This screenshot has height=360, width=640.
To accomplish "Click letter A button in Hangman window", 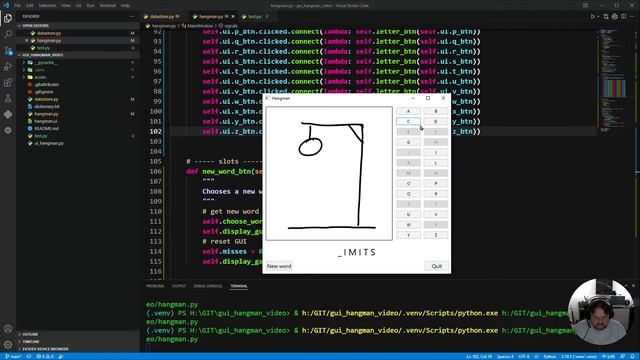I will point(408,111).
